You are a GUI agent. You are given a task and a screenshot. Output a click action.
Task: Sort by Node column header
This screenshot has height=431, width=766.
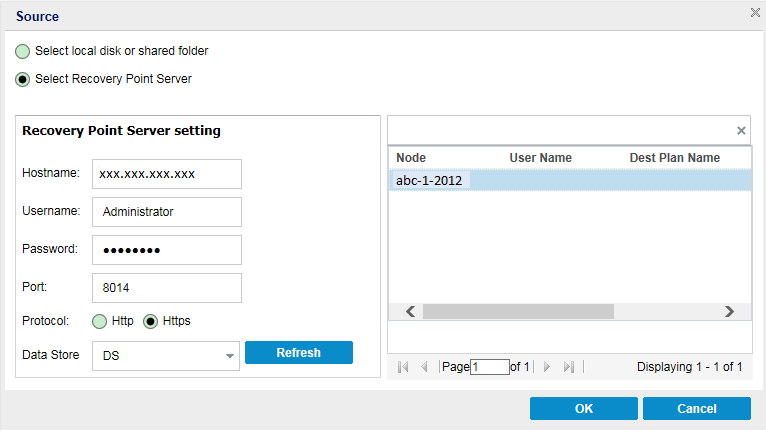411,158
